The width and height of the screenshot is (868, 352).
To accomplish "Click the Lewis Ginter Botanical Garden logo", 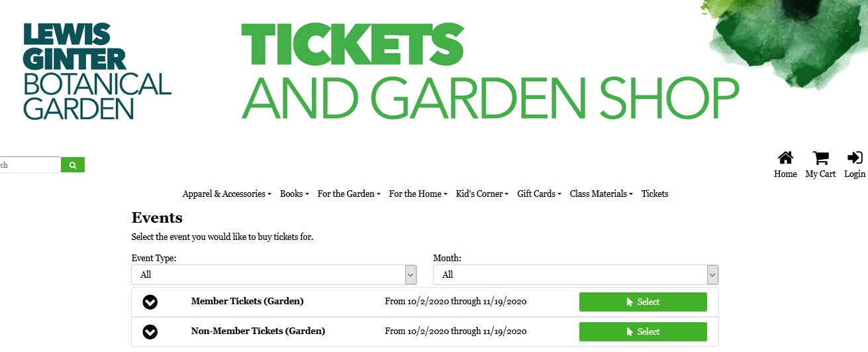I will (x=97, y=71).
